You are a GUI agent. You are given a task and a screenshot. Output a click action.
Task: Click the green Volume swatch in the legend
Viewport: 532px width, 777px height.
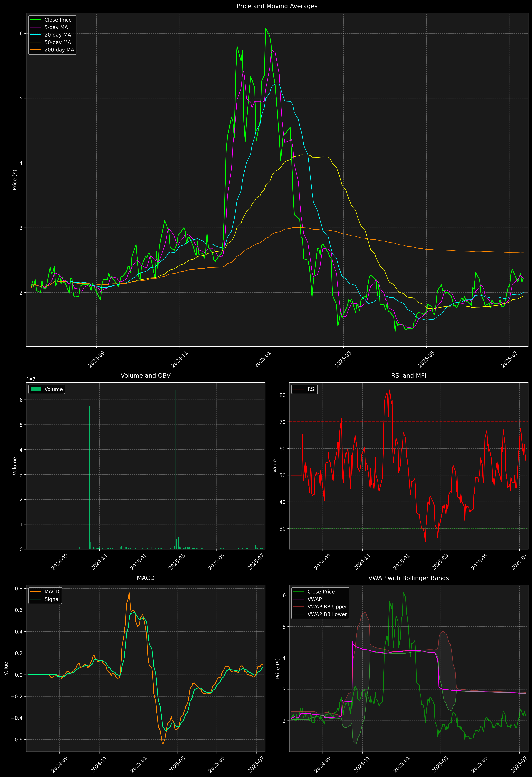tap(35, 389)
